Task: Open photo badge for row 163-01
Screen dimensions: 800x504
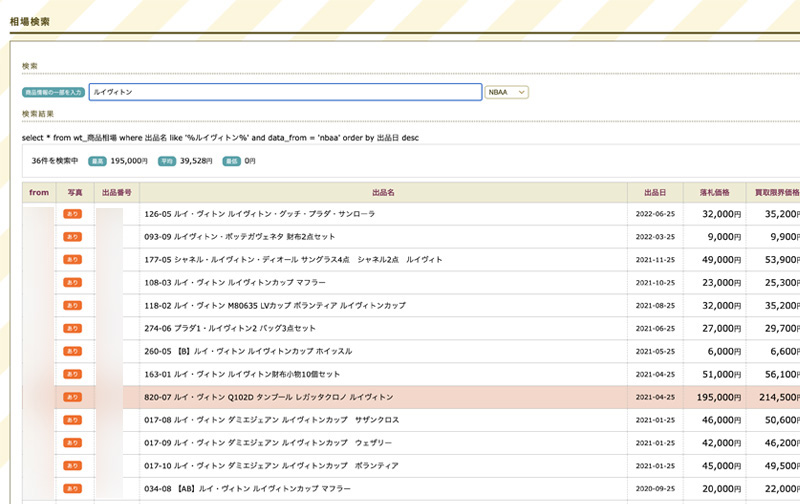Action: (72, 374)
